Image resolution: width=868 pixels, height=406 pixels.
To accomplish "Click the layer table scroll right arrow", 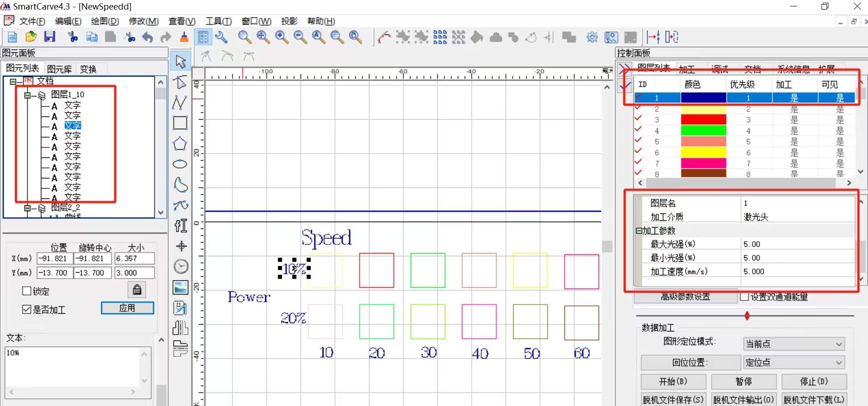I will click(849, 183).
